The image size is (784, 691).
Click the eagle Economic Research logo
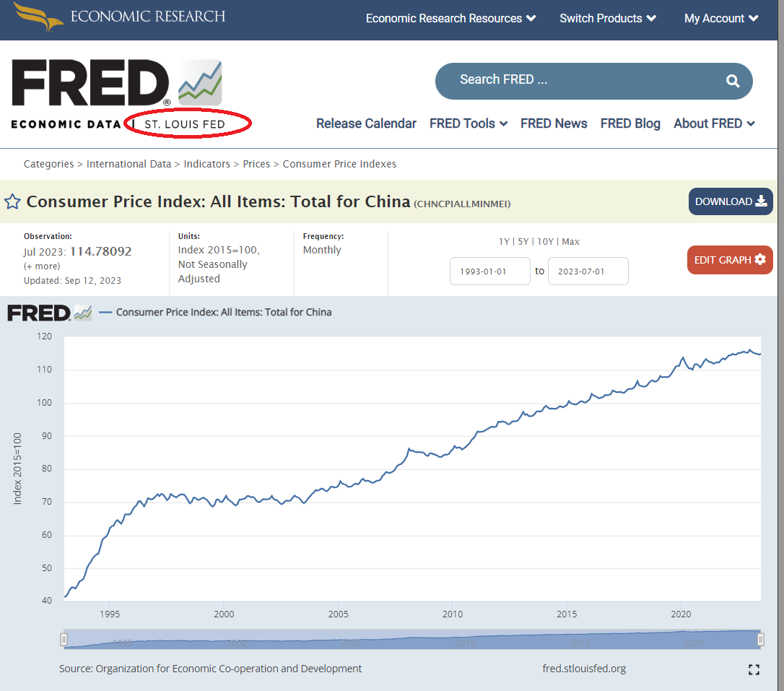click(38, 16)
